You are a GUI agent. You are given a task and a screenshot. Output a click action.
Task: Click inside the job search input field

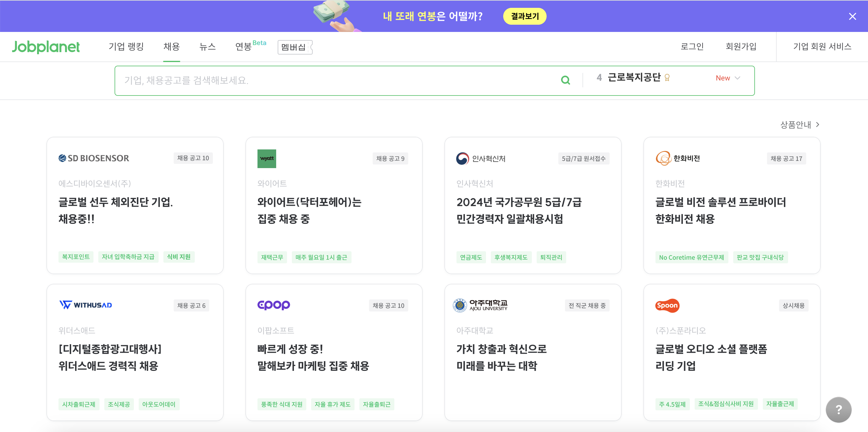[x=303, y=80]
